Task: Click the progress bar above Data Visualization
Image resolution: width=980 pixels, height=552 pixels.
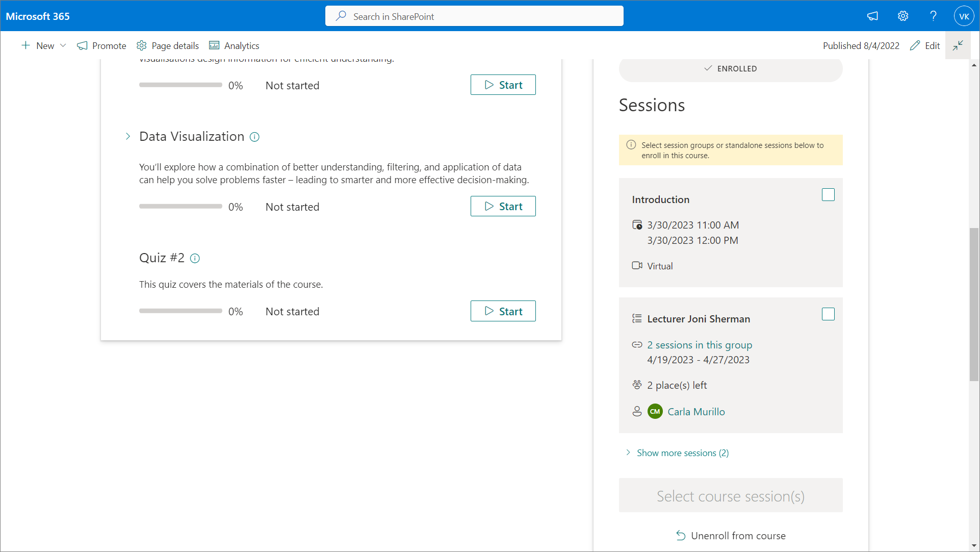Action: coord(180,85)
